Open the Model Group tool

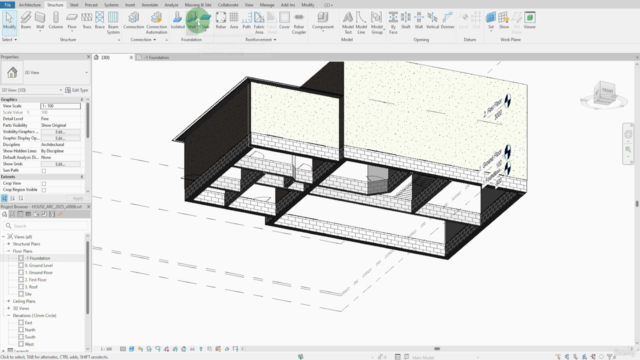(x=377, y=22)
